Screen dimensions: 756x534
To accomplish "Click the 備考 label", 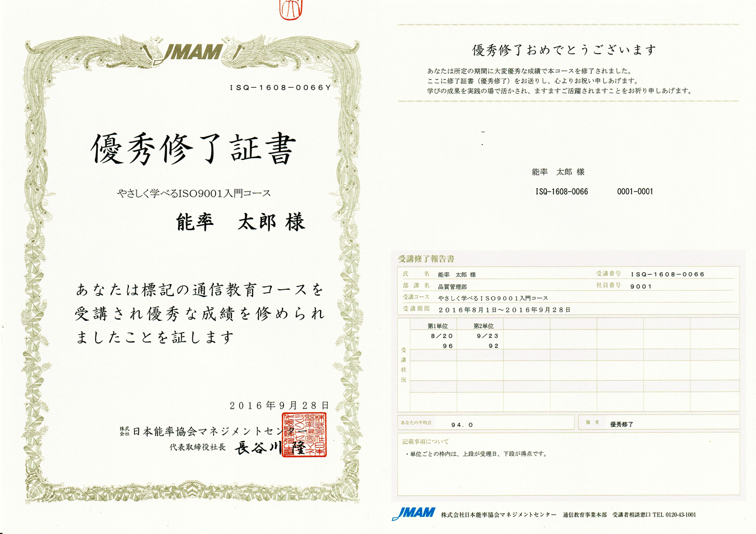I will click(591, 422).
